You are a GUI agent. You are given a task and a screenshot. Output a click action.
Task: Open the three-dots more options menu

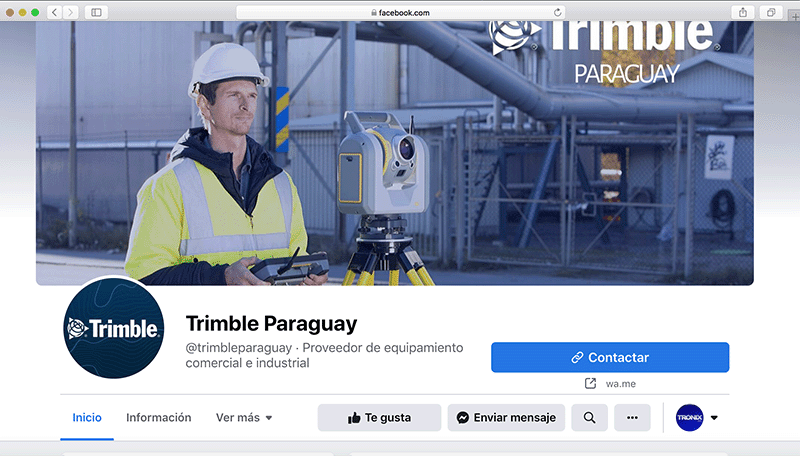coord(632,418)
